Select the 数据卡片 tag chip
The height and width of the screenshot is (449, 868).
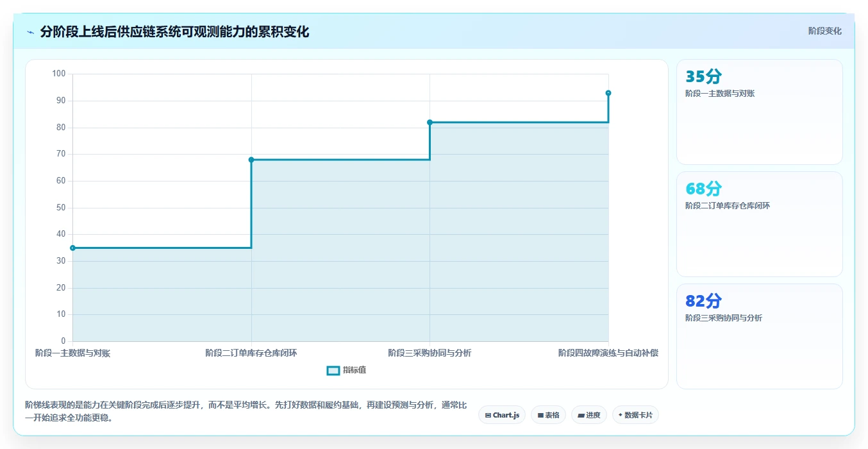click(x=635, y=415)
